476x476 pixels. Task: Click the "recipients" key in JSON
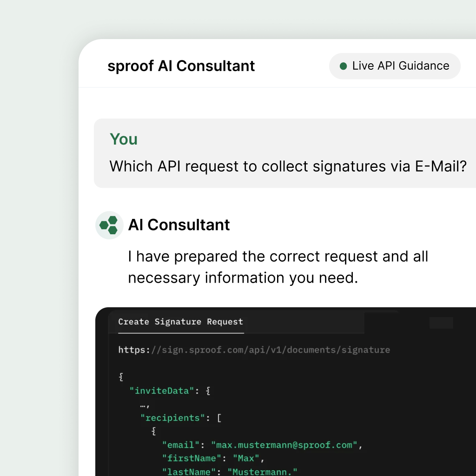(172, 418)
